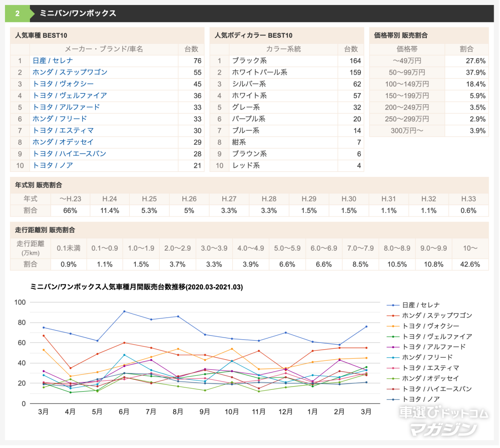Click the H.24 model year header

tap(110, 199)
